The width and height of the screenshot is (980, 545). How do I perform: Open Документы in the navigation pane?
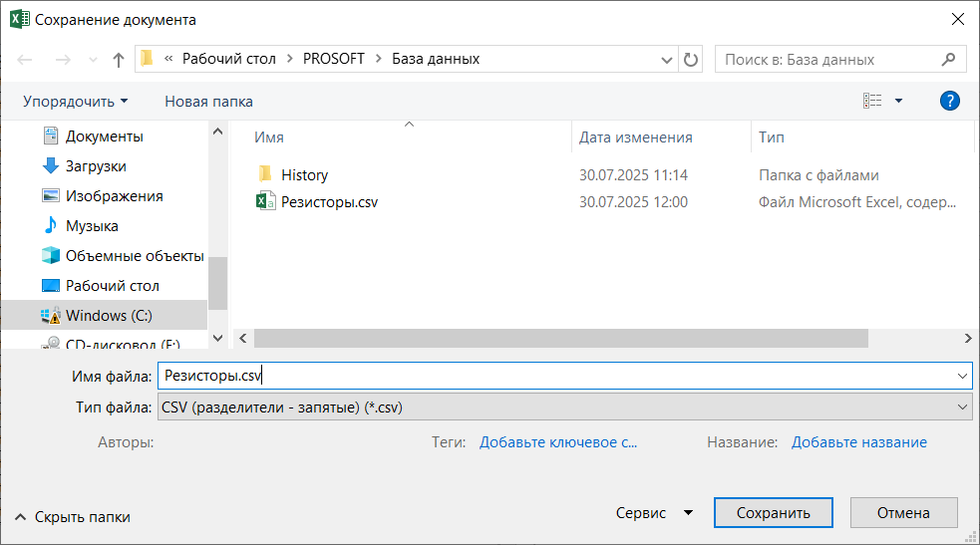coord(105,136)
